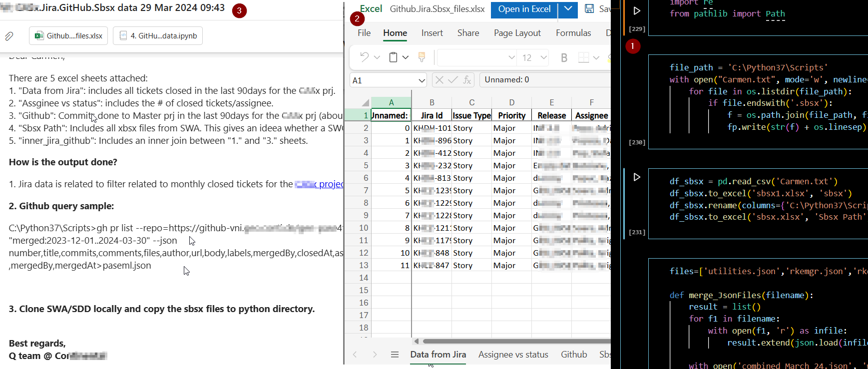Click the Undo arrow icon in Excel
The image size is (868, 369).
point(364,57)
